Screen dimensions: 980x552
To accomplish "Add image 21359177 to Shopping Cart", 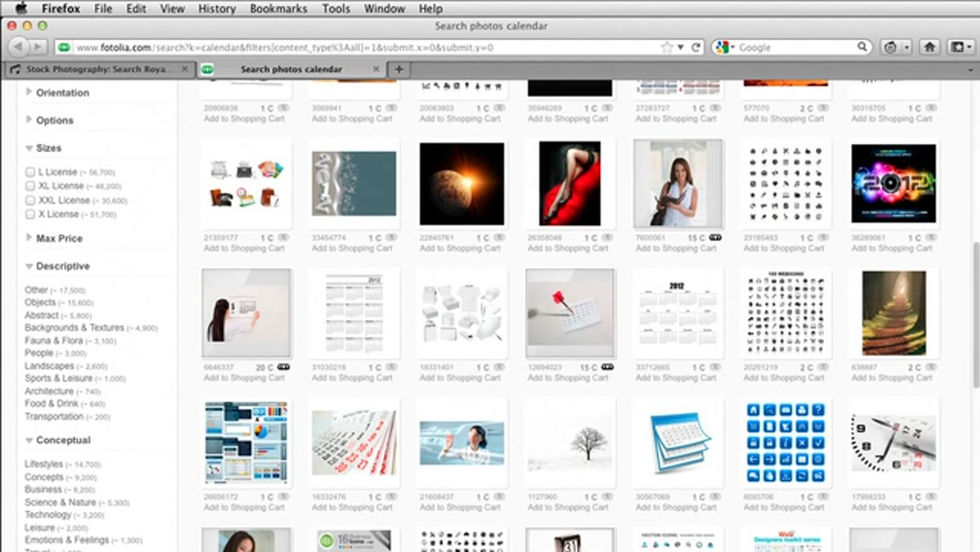I will 244,248.
